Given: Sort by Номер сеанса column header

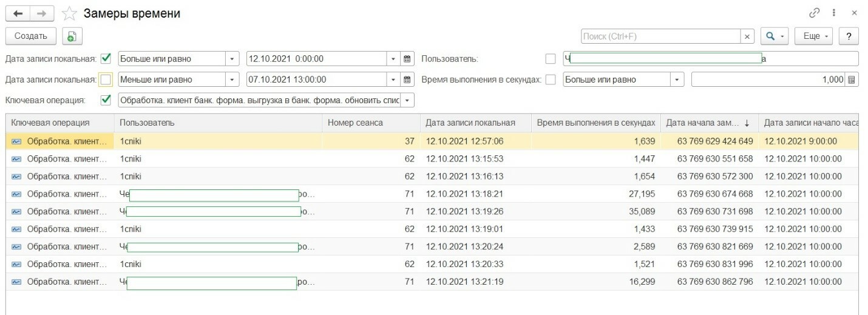Looking at the screenshot, I should pyautogui.click(x=355, y=123).
